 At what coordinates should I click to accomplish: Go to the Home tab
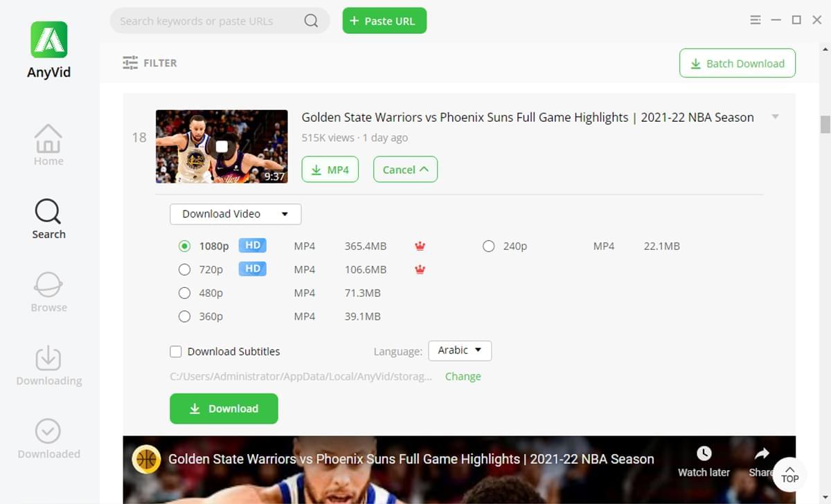click(48, 145)
